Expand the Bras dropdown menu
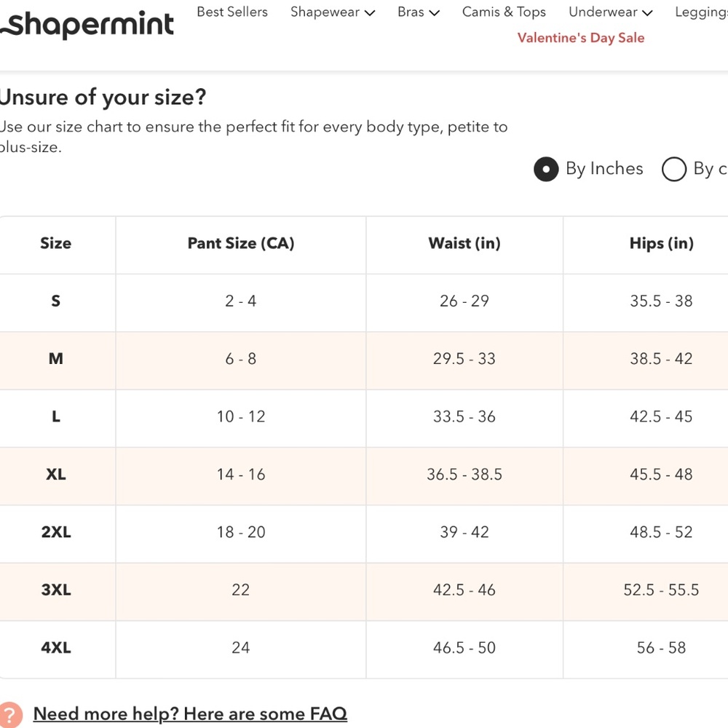 click(x=419, y=12)
